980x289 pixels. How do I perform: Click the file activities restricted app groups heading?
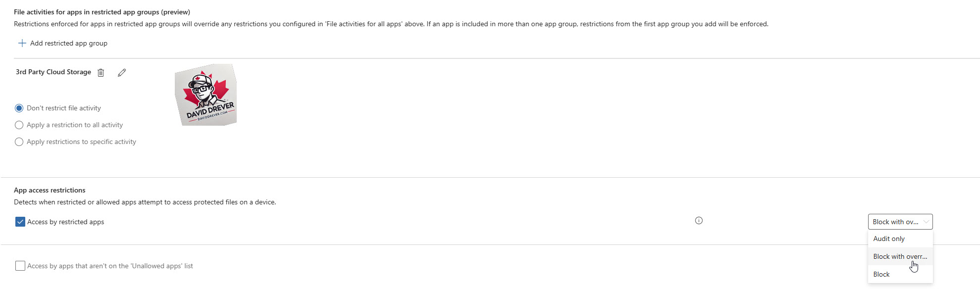(102, 12)
